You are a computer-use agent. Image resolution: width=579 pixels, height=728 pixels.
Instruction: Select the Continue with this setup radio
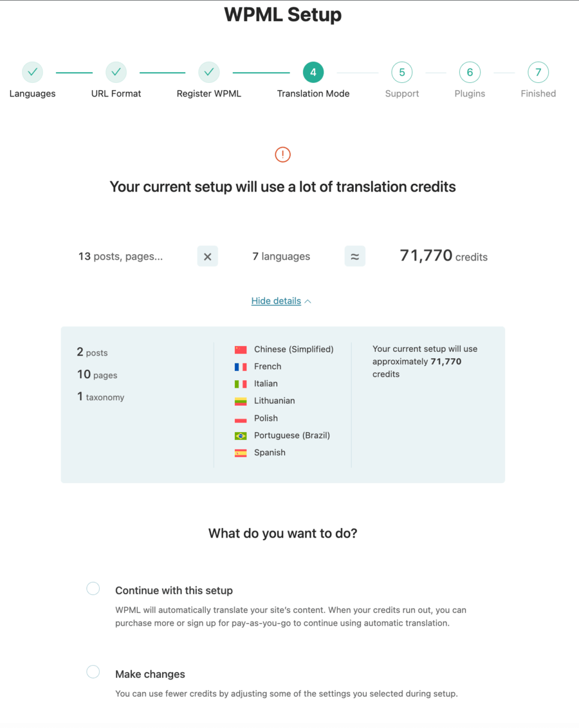(x=93, y=588)
